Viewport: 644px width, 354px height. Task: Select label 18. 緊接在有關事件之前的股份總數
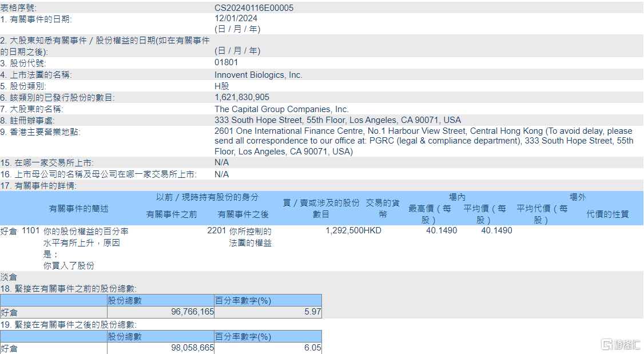click(68, 289)
